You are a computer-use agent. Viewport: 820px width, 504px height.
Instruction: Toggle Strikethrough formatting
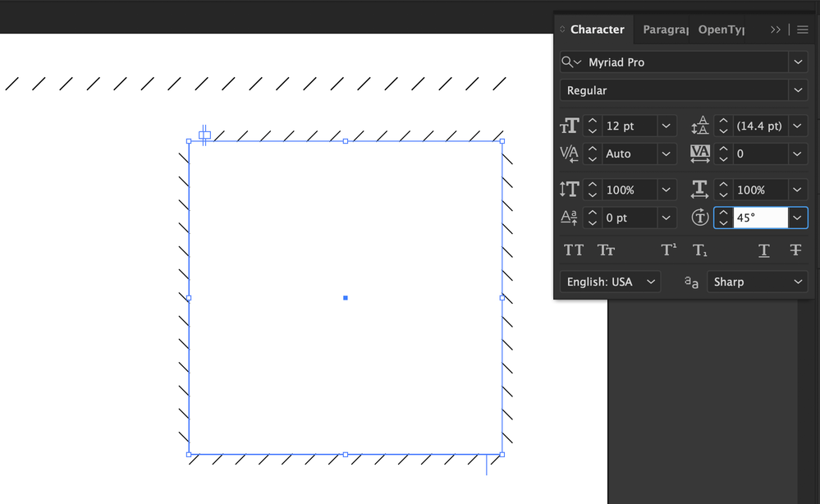pyautogui.click(x=795, y=250)
